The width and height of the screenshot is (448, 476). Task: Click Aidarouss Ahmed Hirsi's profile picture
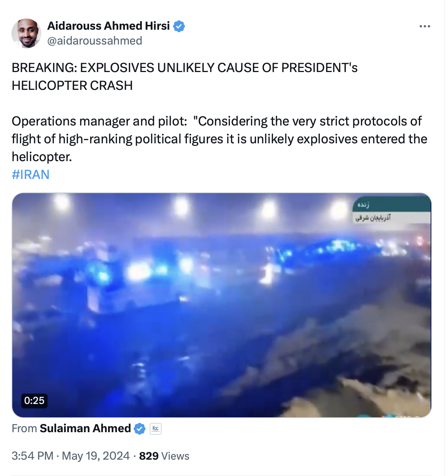pyautogui.click(x=26, y=33)
